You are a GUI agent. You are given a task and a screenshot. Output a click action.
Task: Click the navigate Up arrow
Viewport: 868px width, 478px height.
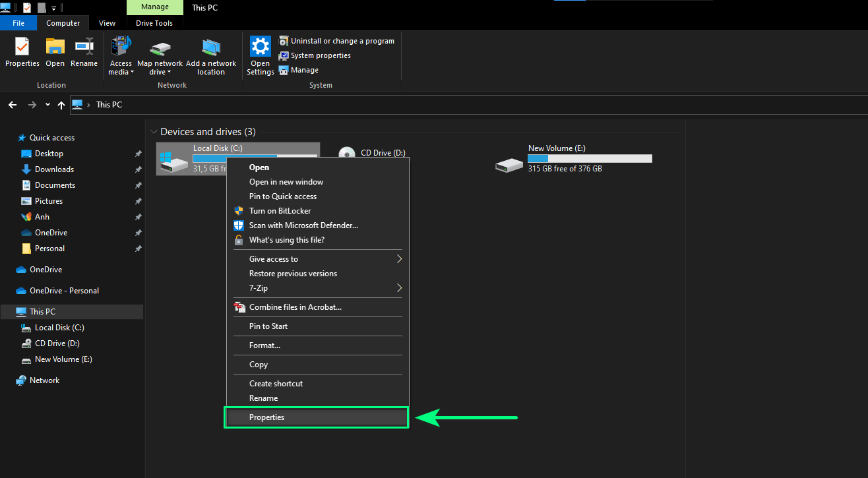(x=61, y=105)
